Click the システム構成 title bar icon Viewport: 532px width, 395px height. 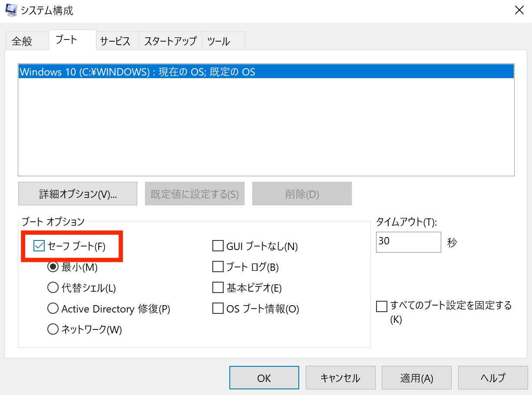(10, 10)
